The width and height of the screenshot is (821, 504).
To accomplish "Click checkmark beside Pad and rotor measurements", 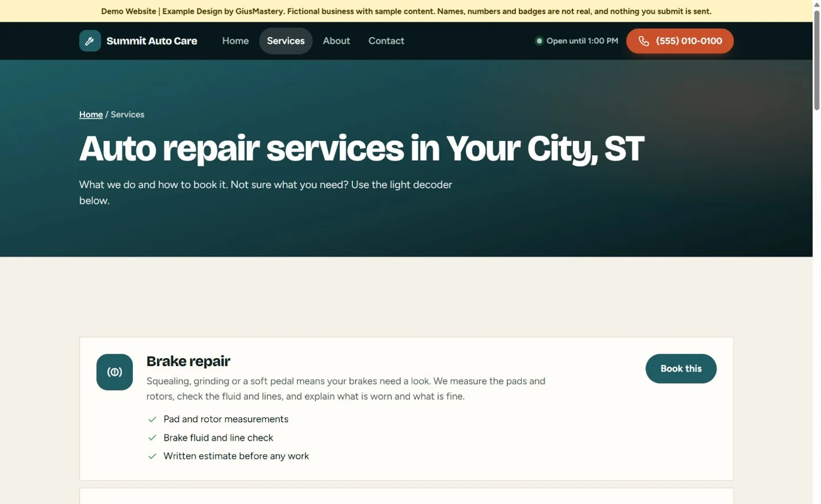I will click(152, 420).
